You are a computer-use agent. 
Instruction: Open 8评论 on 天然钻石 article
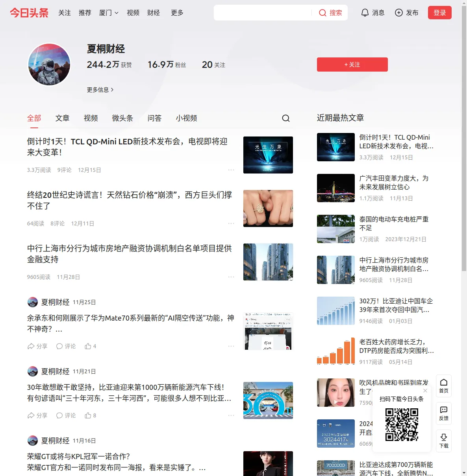(x=57, y=223)
